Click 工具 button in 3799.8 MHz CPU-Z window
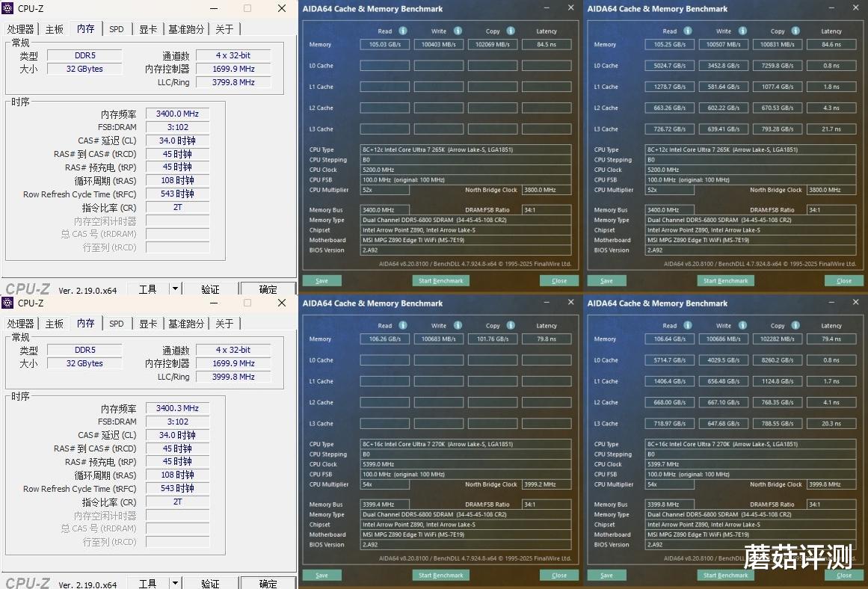 tap(147, 289)
